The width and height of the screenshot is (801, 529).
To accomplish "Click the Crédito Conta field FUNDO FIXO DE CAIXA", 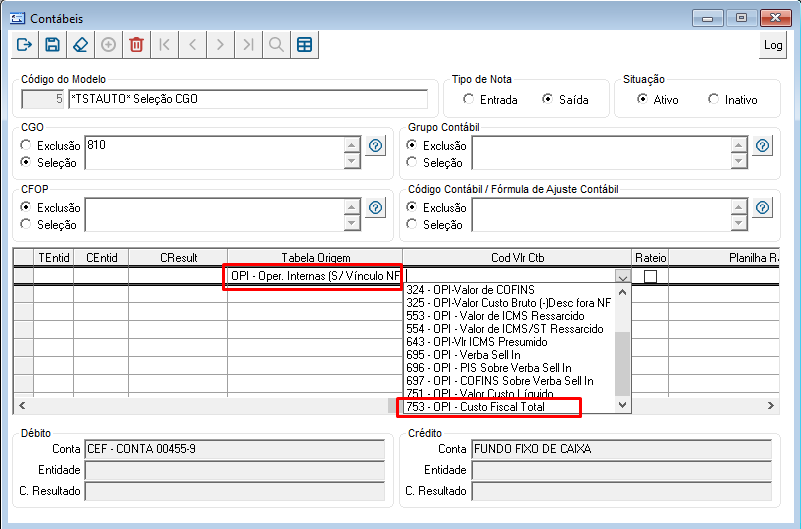I will click(621, 449).
